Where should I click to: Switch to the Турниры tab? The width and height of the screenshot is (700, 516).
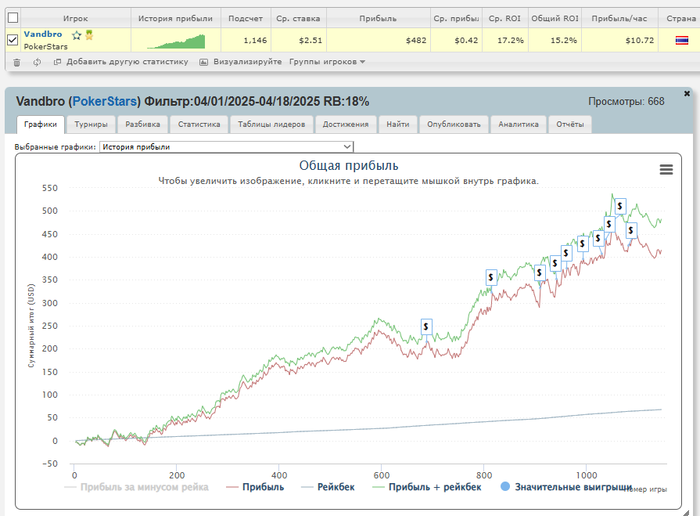click(x=91, y=125)
